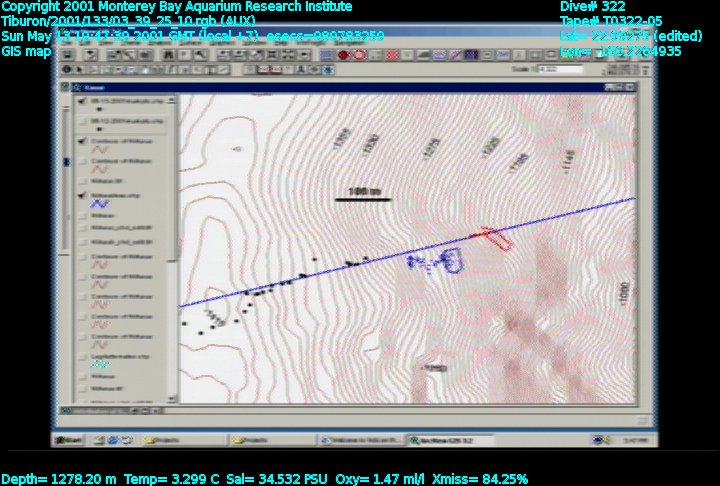Click the red circle icon in the toolbar
This screenshot has height=486, width=720.
[x=343, y=55]
